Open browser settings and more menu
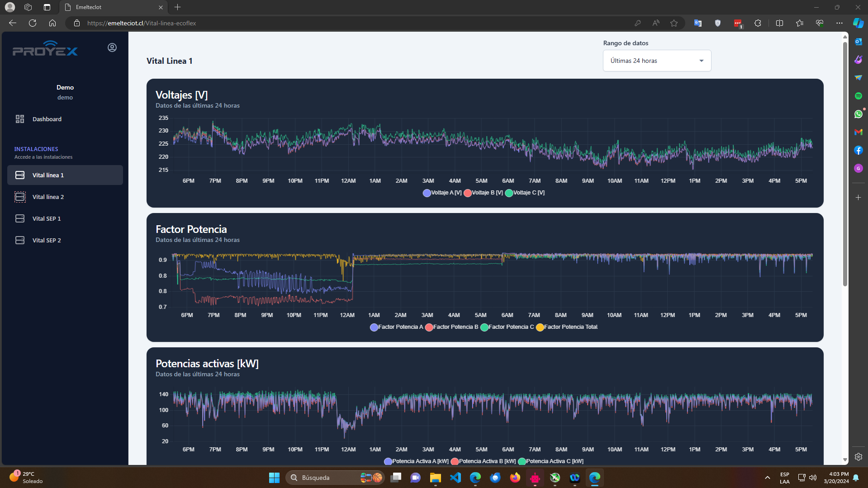 [x=840, y=23]
